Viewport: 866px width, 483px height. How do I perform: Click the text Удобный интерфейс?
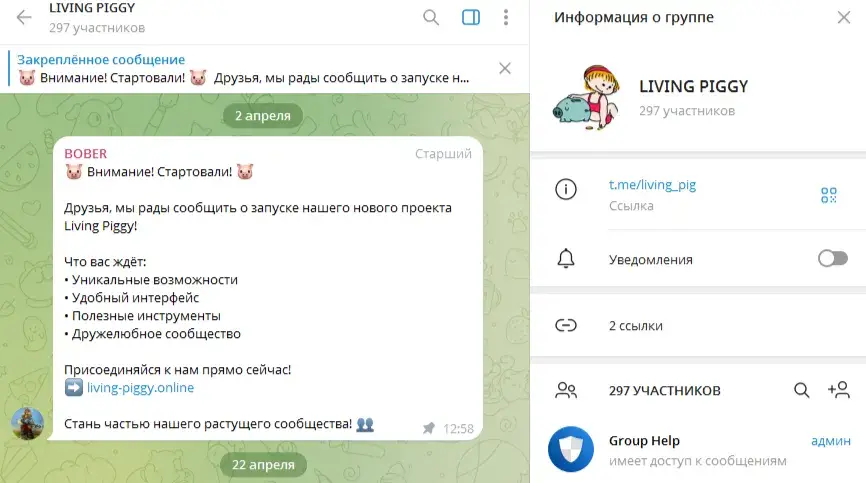[135, 298]
